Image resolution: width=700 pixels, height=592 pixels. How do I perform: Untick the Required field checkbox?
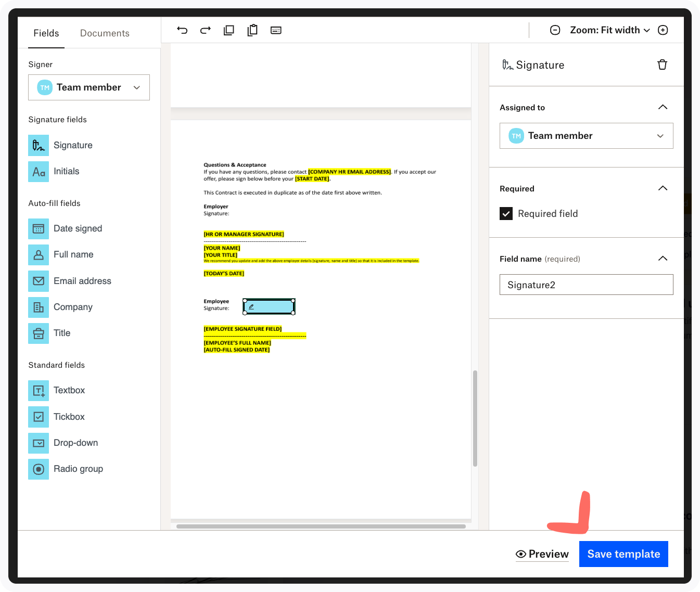[x=506, y=214]
